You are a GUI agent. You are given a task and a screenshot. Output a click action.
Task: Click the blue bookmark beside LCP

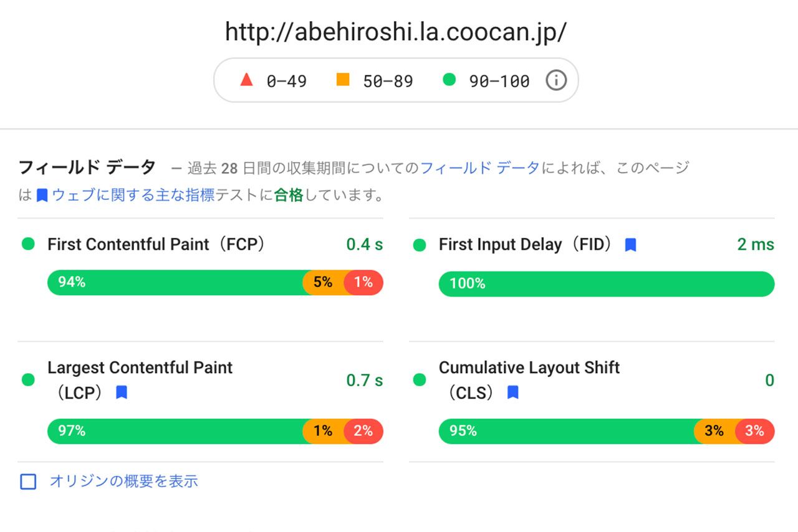click(122, 391)
